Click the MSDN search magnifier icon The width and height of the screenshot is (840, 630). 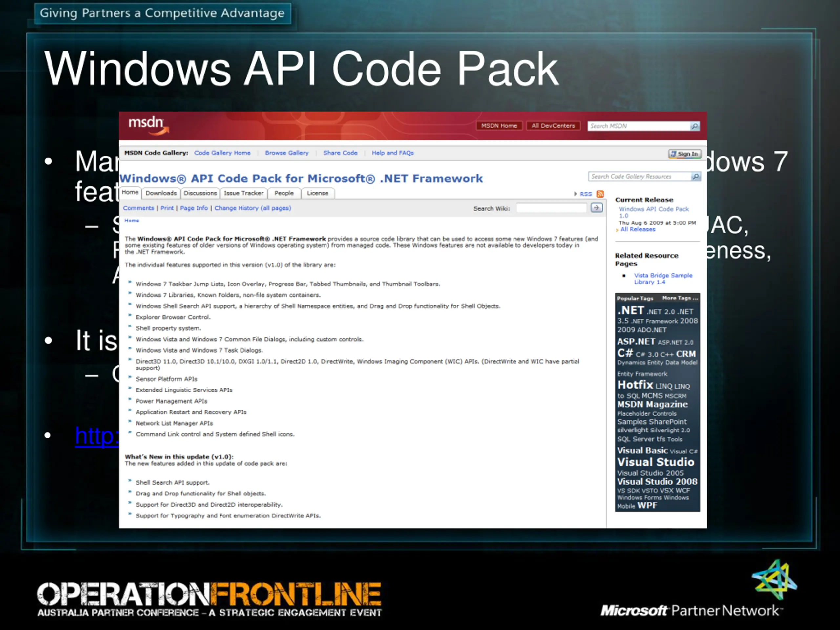(x=694, y=126)
